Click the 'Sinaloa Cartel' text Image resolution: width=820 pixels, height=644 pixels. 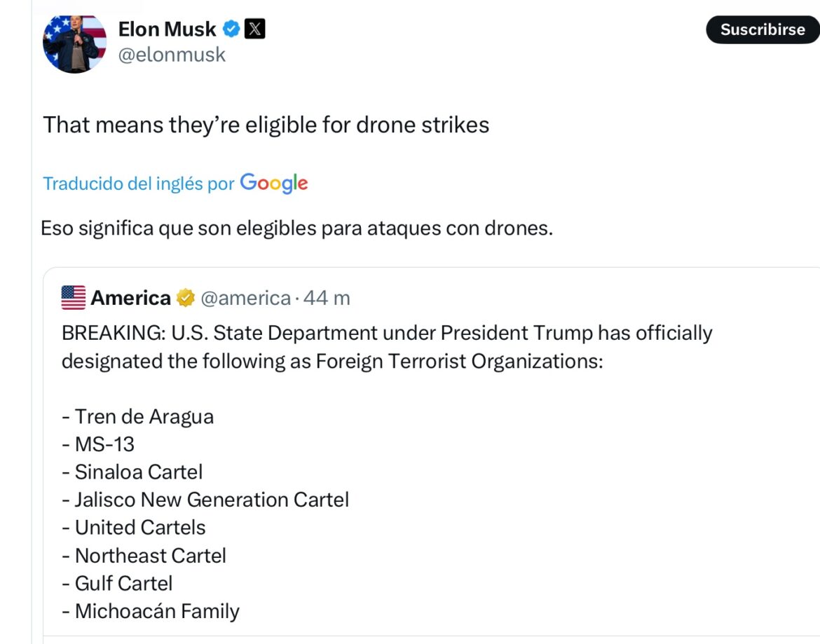[132, 471]
